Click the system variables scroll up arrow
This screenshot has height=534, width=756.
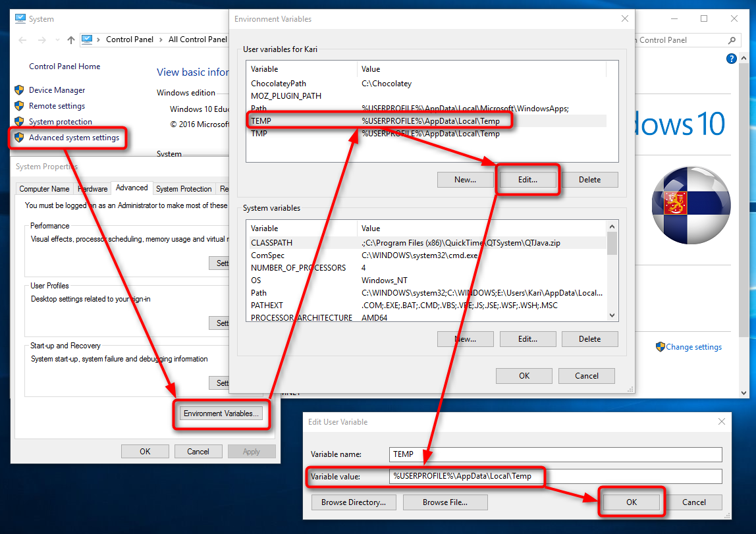point(612,227)
